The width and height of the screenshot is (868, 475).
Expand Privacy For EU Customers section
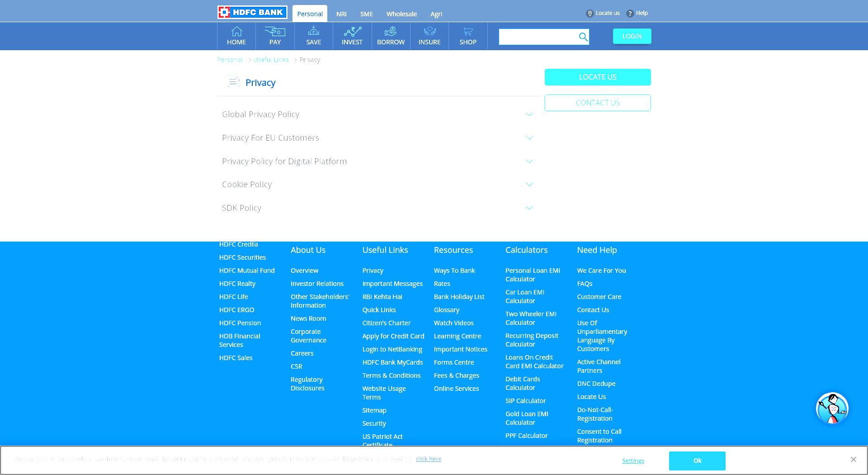378,138
